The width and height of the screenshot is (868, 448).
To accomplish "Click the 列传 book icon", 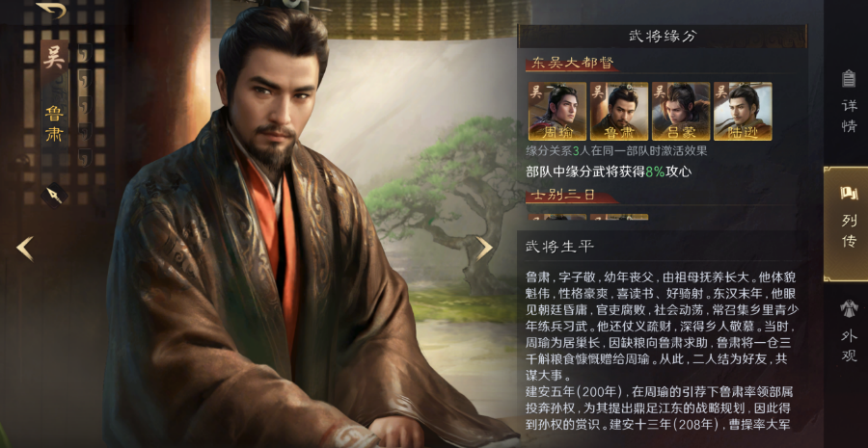I will coord(848,193).
